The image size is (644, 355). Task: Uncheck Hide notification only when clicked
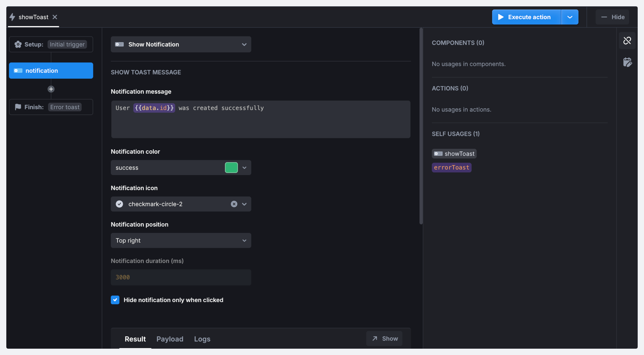pyautogui.click(x=115, y=300)
